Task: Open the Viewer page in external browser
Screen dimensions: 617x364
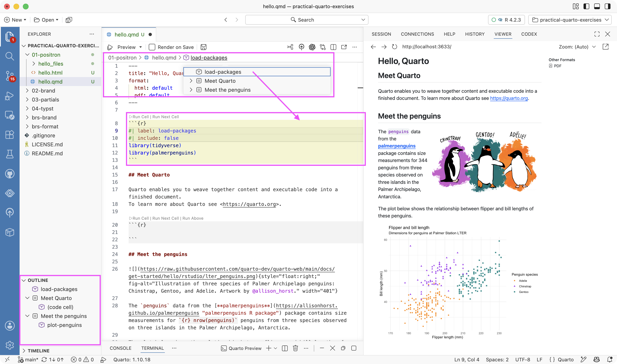Action: pyautogui.click(x=606, y=47)
